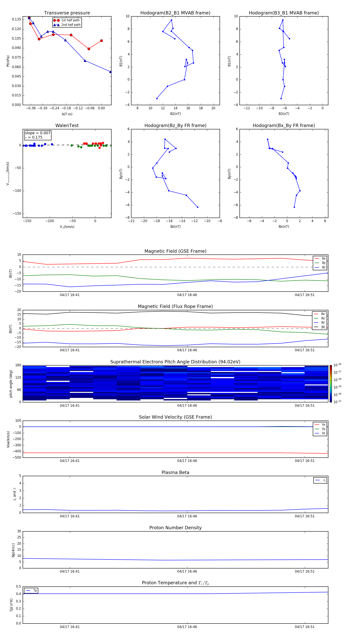This screenshot has height=644, width=351.
Task: Click the V_A(km/s) axis label
Action: pos(67,227)
